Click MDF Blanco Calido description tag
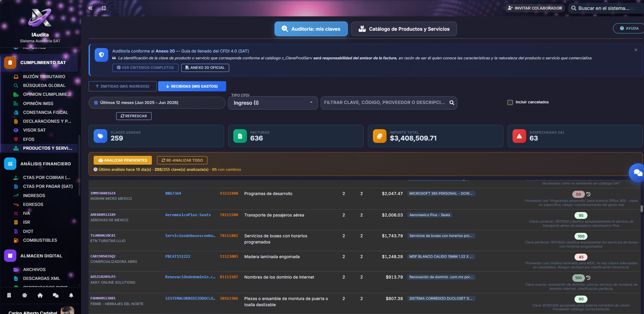Viewport: 644px width, 314px height. (x=441, y=256)
